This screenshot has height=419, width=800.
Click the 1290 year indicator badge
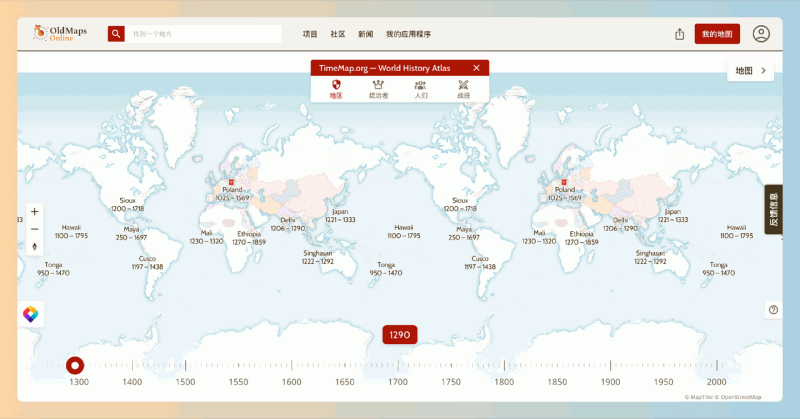click(x=399, y=335)
